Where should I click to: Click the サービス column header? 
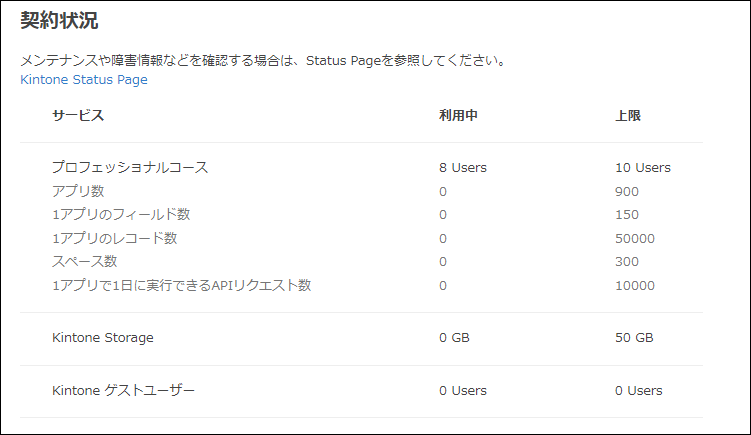point(78,116)
